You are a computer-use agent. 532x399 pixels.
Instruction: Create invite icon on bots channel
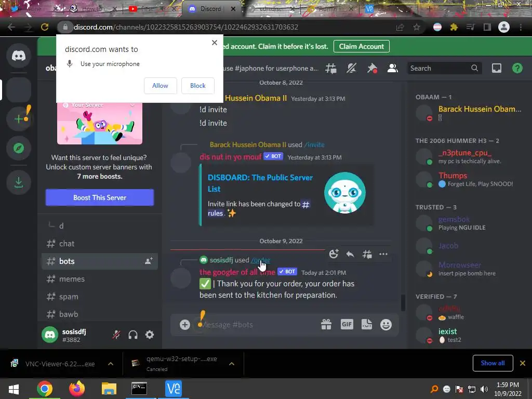point(149,261)
